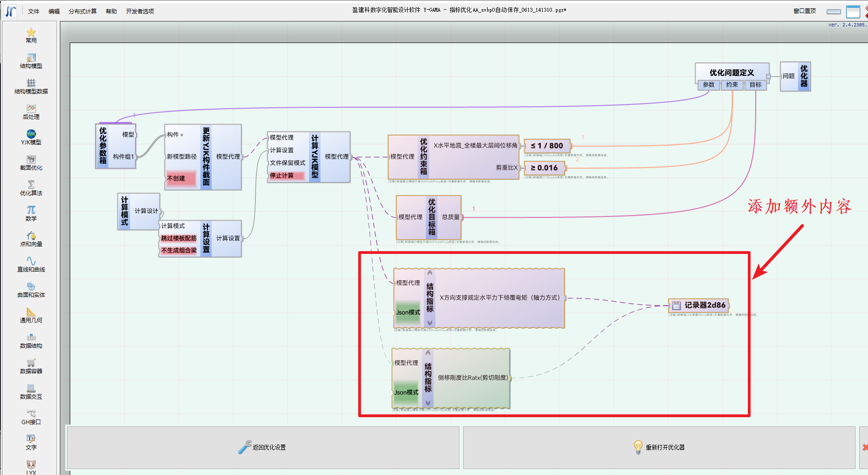Viewport: 868px width, 475px height.
Task: Open the 后处理 category
Action: click(x=31, y=112)
